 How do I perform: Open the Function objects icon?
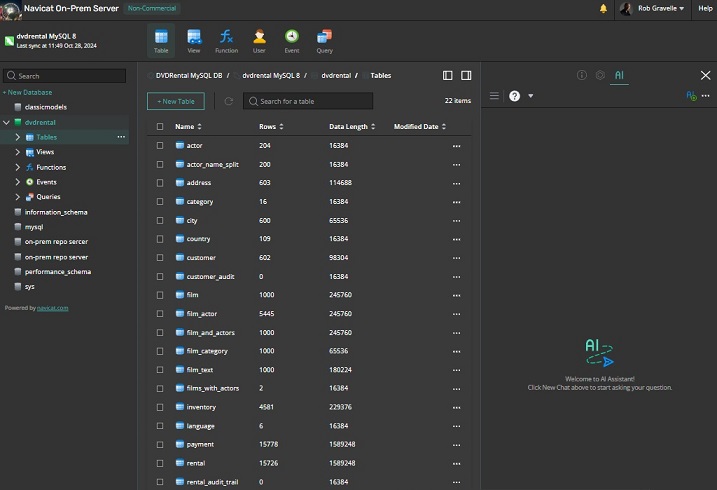(226, 41)
